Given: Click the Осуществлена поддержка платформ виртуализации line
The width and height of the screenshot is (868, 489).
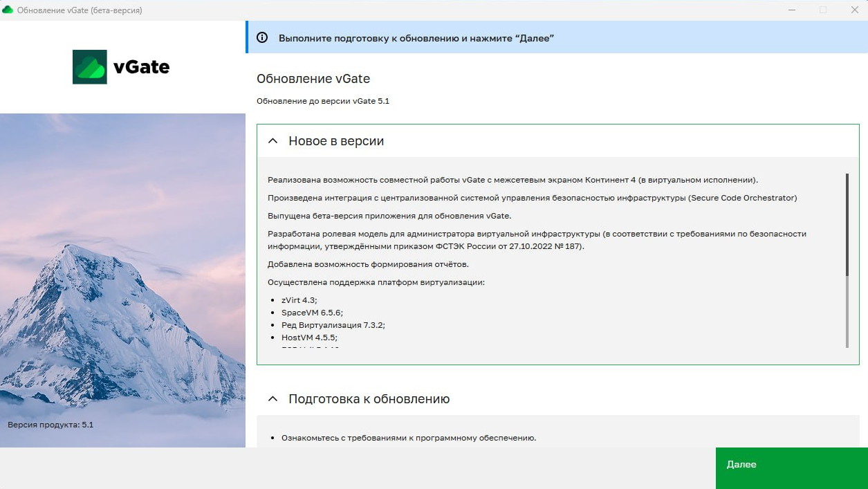Looking at the screenshot, I should coord(376,282).
